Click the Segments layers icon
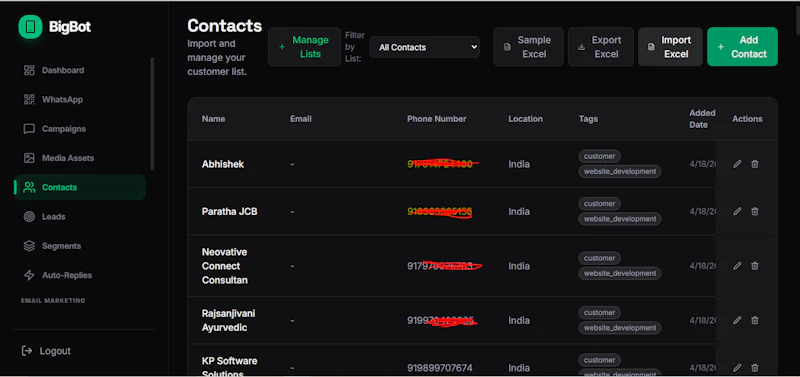This screenshot has height=377, width=800. point(29,246)
